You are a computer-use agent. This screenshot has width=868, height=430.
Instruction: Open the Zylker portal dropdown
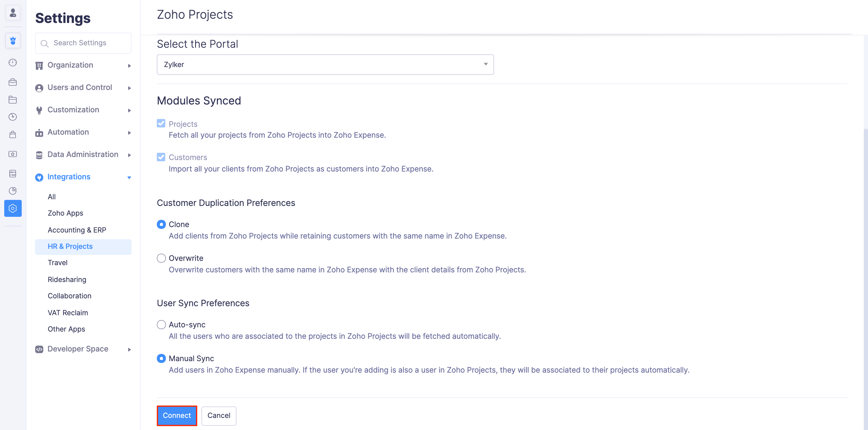[x=325, y=64]
